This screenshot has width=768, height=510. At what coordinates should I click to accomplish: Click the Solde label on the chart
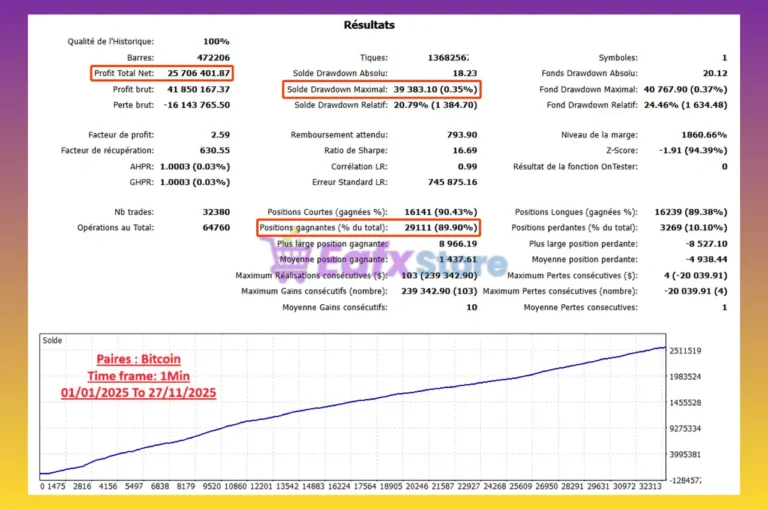(x=53, y=341)
